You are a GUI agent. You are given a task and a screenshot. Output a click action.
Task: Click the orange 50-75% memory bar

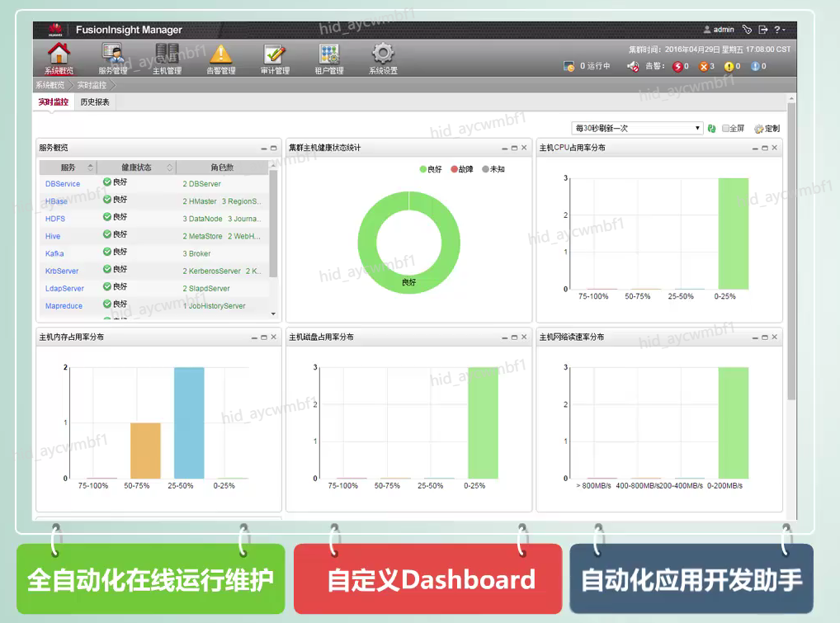(146, 451)
